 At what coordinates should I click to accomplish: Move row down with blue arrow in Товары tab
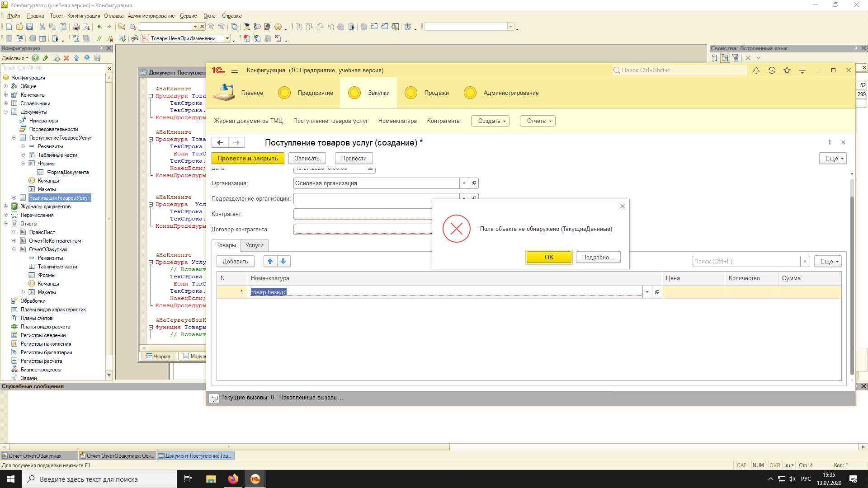(x=283, y=261)
